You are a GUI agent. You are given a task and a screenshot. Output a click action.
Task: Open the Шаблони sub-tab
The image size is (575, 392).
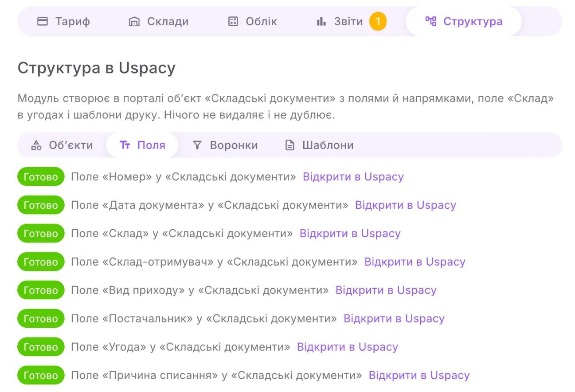click(319, 145)
